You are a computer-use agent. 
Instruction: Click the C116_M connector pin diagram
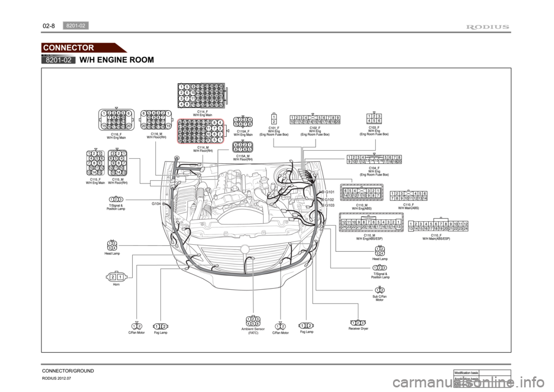156,120
